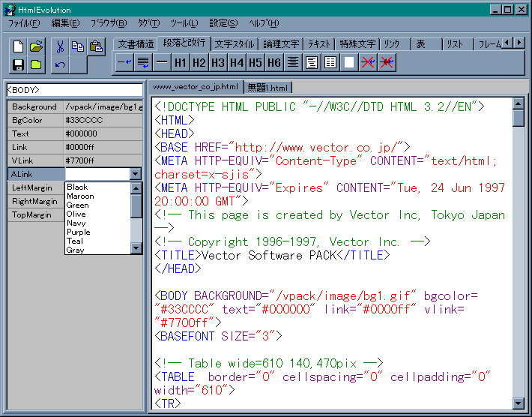Click the <BODY> tag name field
Viewport: 532px width, 417px height.
click(x=74, y=90)
